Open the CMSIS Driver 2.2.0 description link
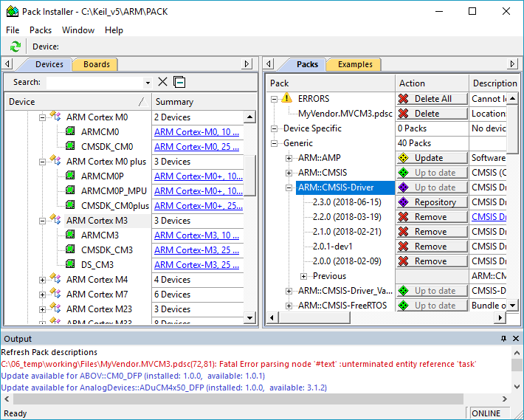The image size is (524, 420). 489,216
